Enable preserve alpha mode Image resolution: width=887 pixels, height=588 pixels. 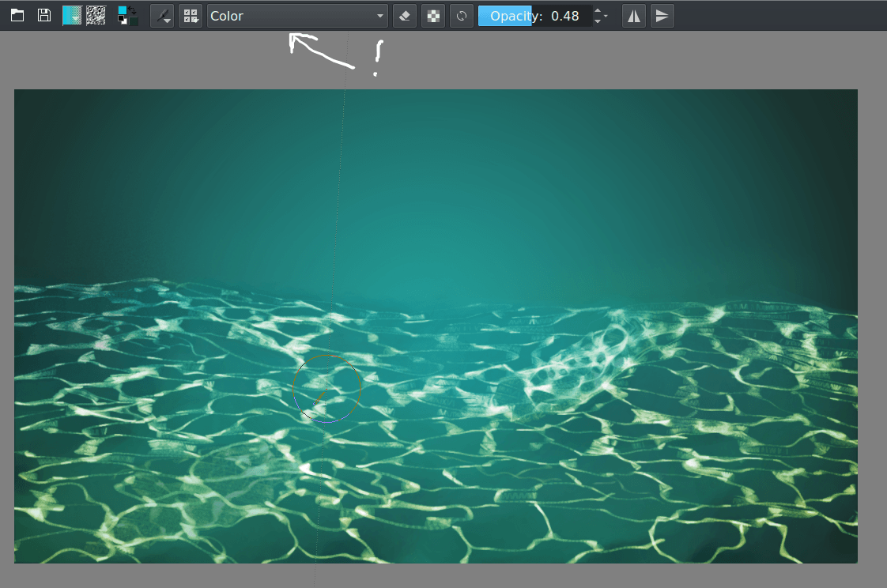tap(432, 15)
